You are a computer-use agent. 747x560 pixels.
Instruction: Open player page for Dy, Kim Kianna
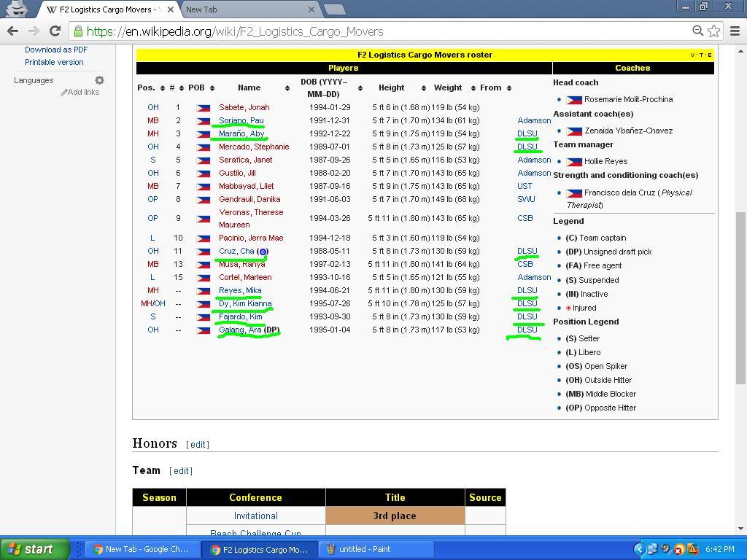click(x=245, y=303)
